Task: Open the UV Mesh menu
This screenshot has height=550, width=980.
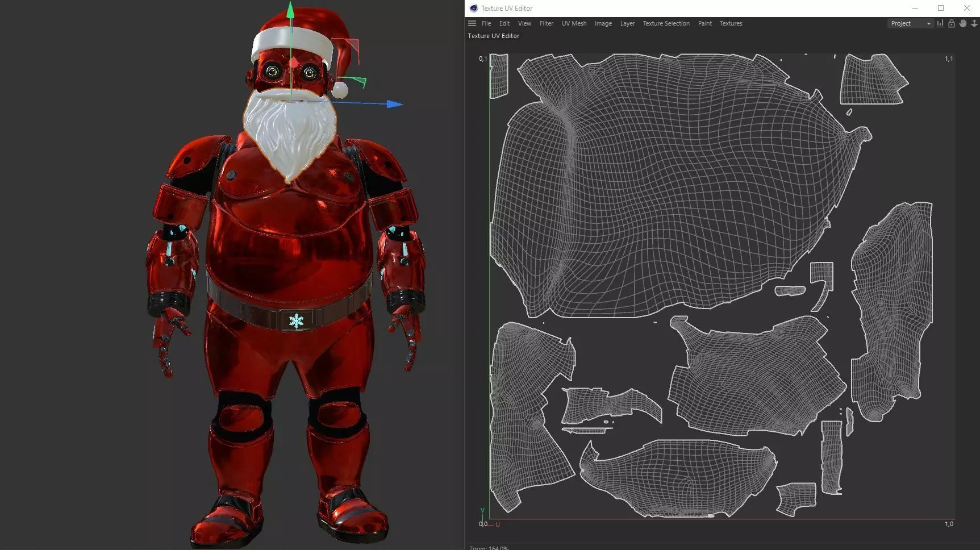Action: 574,23
